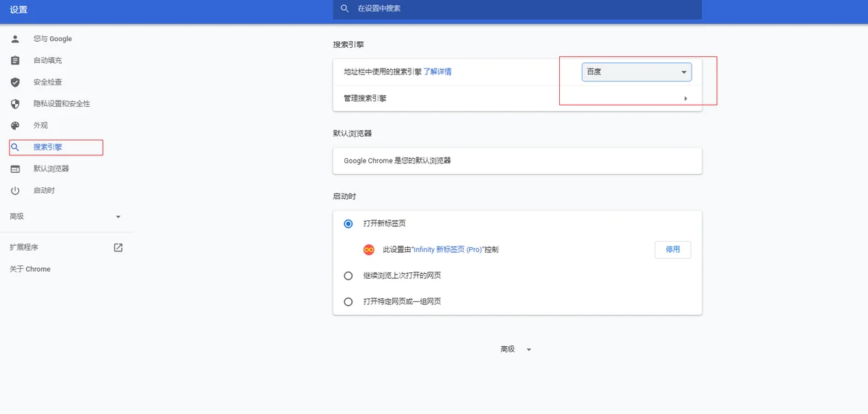Click the 启动时 section heading in main pane

click(x=344, y=197)
